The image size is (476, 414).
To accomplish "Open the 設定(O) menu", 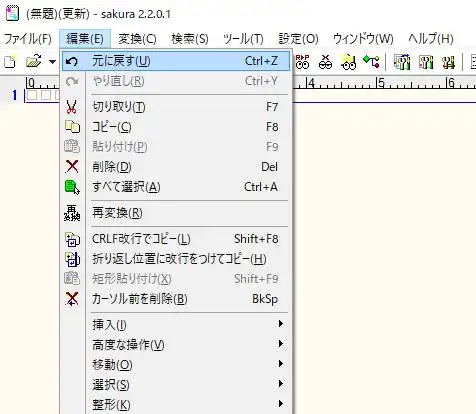I will (x=298, y=39).
